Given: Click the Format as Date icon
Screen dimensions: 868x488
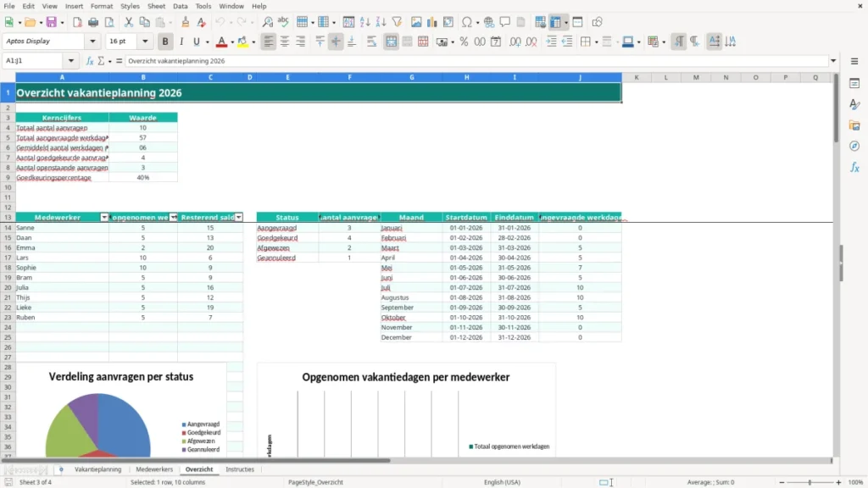Looking at the screenshot, I should pyautogui.click(x=496, y=42).
